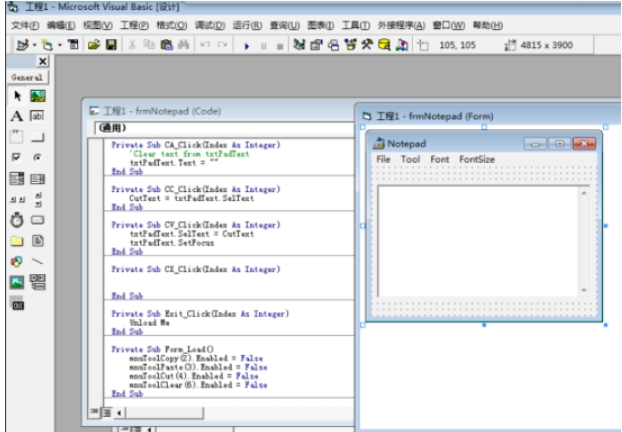Open the Project Explorer from the toolbar
Viewport: 622px width, 432px height.
click(299, 44)
